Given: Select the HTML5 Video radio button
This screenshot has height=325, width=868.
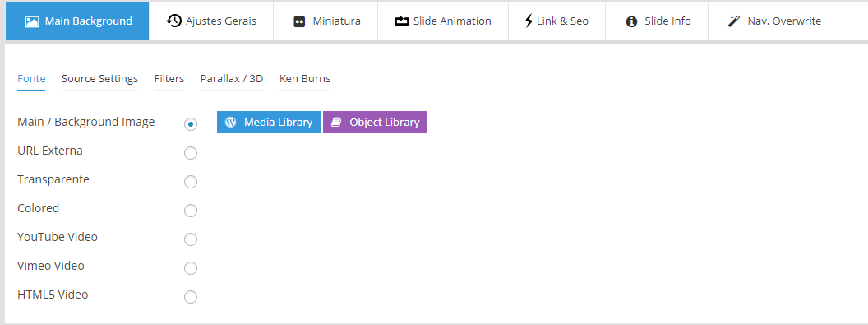Looking at the screenshot, I should click(x=191, y=297).
